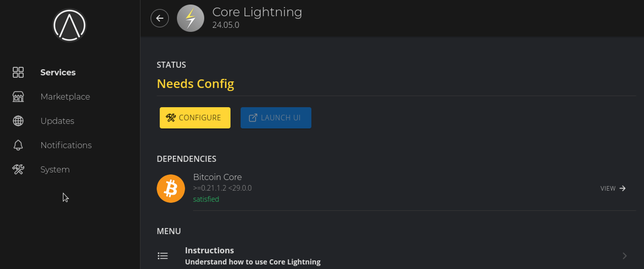Click the Bitcoin Core coin icon
Viewport: 644px width, 269px height.
171,188
